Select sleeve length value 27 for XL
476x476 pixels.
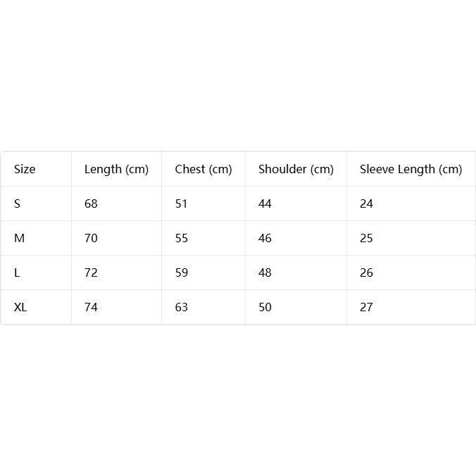pos(366,307)
